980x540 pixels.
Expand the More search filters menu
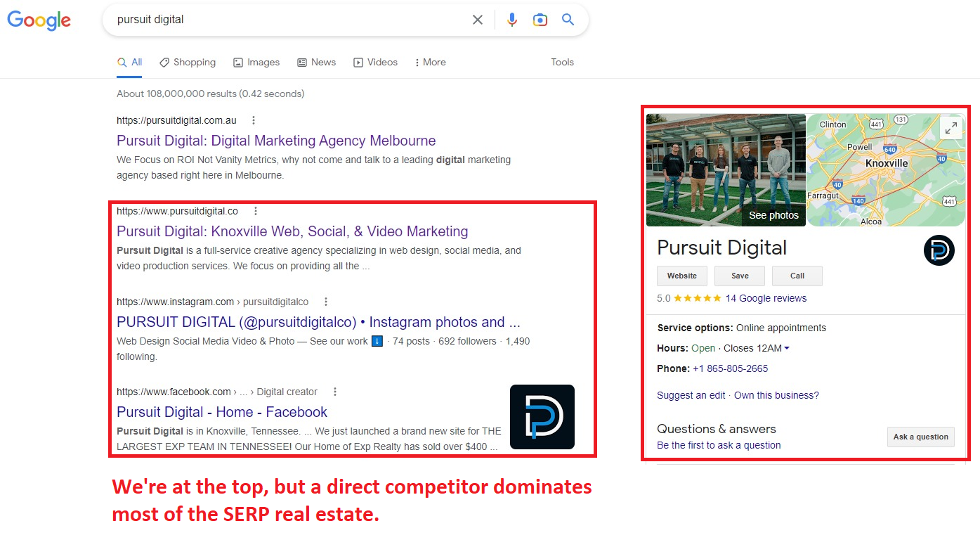[430, 62]
